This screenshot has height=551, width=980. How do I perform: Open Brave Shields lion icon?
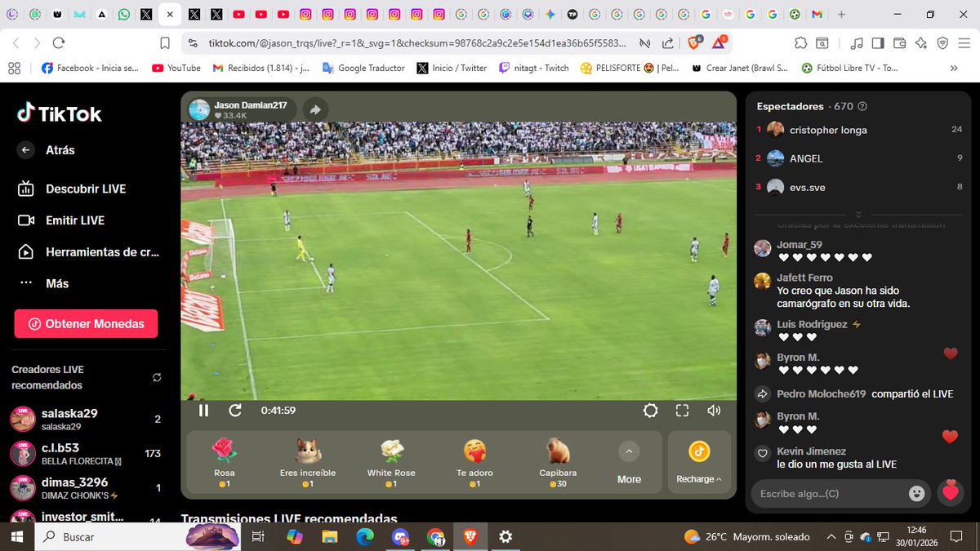[694, 43]
